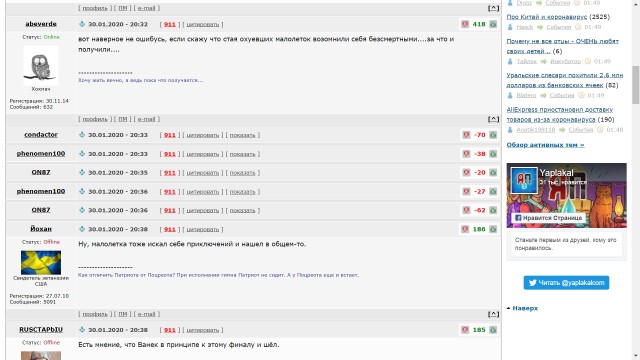Click permalink icon of condactor's 20:33 post

(82, 135)
